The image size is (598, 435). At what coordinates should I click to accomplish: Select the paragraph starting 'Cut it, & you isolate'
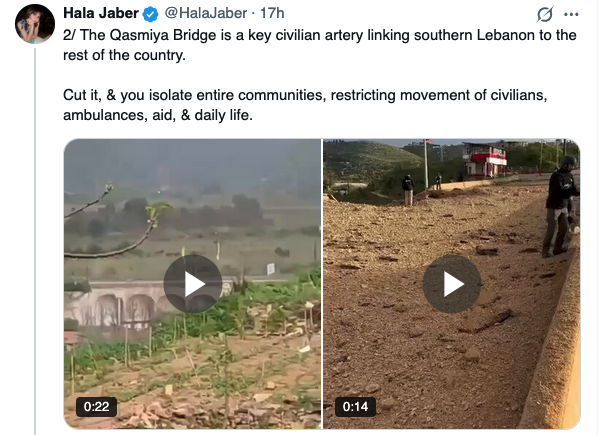[305, 105]
